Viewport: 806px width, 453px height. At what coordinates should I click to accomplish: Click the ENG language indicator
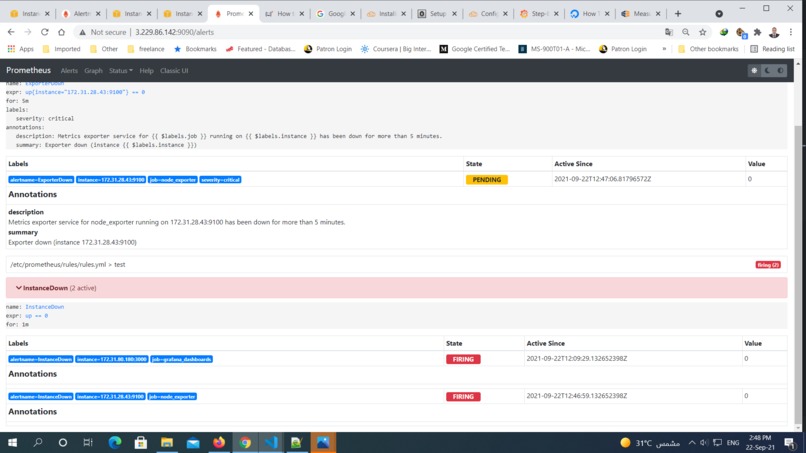(733, 443)
